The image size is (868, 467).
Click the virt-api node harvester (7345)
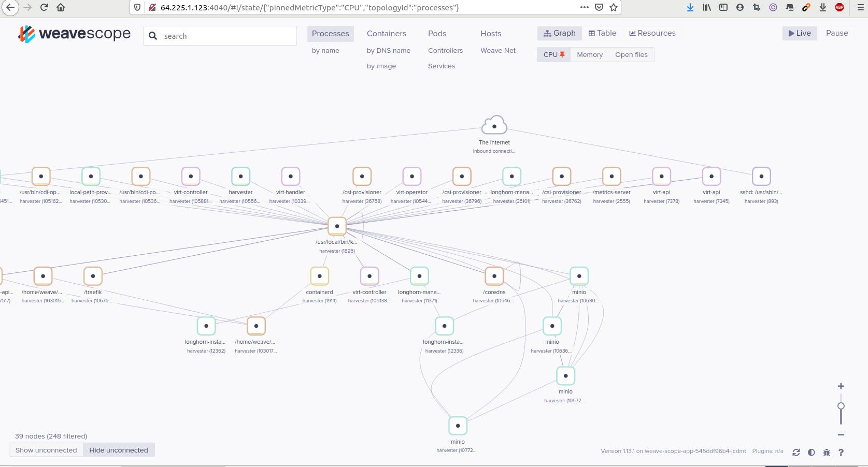pyautogui.click(x=712, y=177)
